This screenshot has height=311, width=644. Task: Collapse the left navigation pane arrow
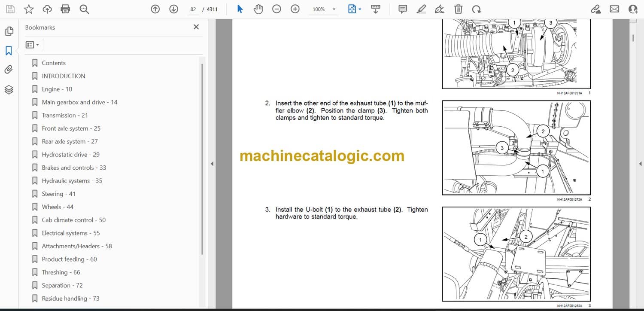click(211, 164)
